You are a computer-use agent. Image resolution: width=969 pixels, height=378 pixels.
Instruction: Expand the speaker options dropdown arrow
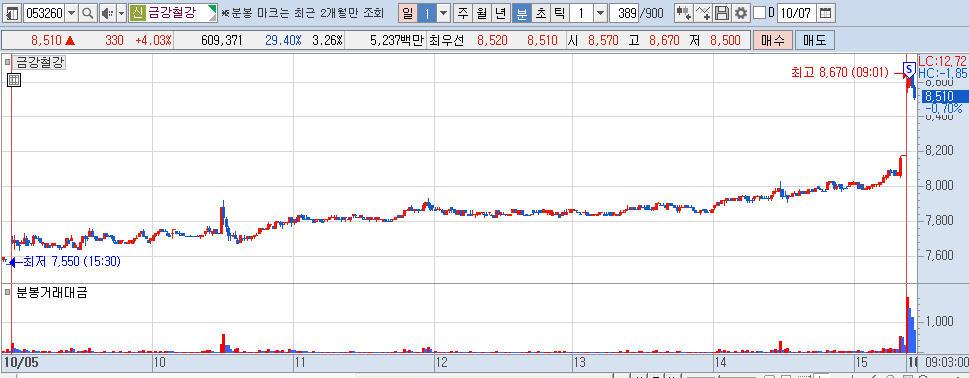[x=121, y=12]
